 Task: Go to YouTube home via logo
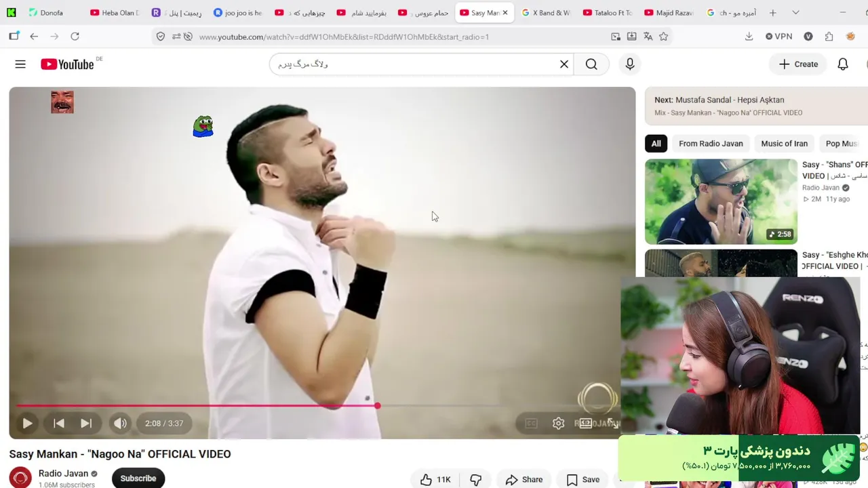(x=67, y=64)
